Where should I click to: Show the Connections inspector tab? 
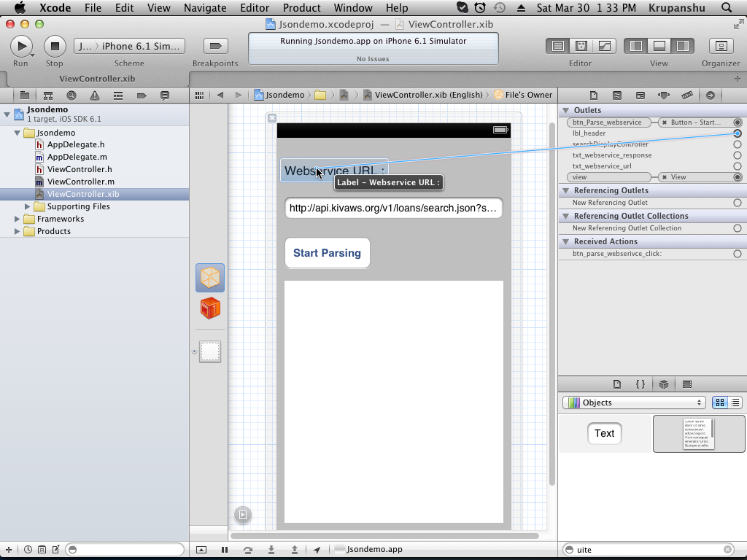710,96
